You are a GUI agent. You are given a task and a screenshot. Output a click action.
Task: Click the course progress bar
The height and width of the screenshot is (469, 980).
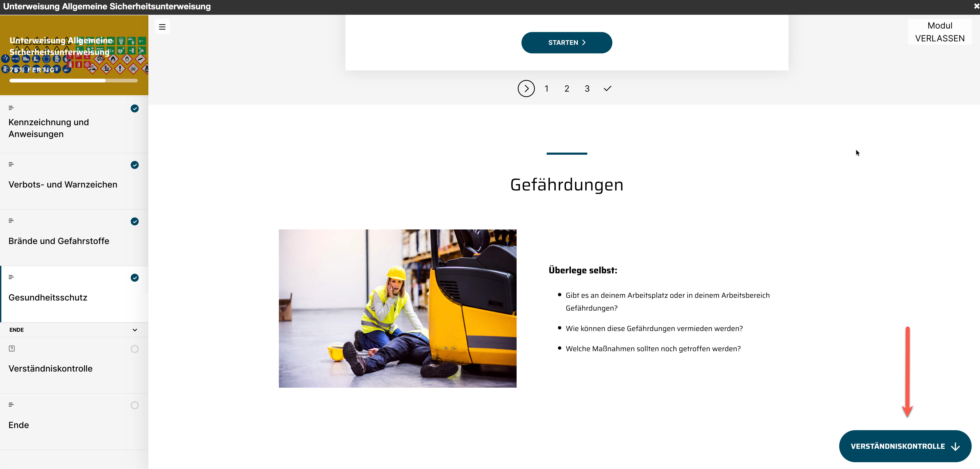pos(73,81)
